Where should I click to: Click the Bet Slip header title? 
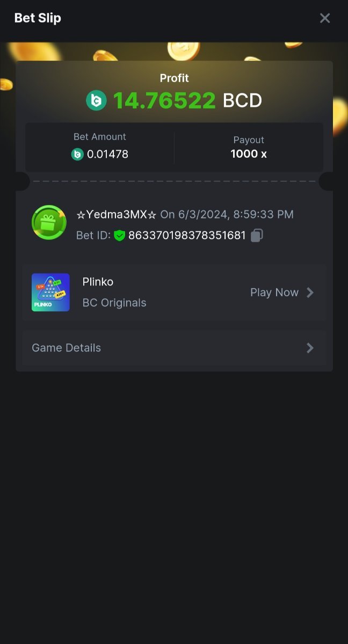(x=38, y=18)
